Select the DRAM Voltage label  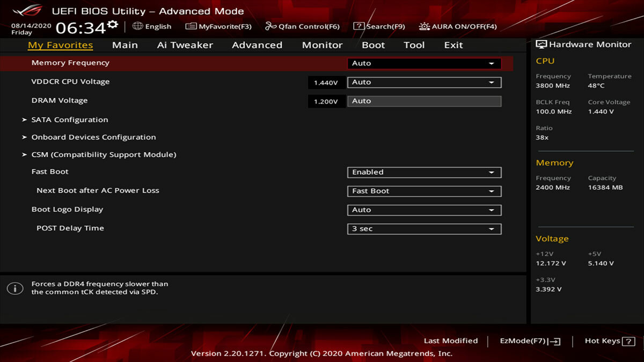[60, 100]
